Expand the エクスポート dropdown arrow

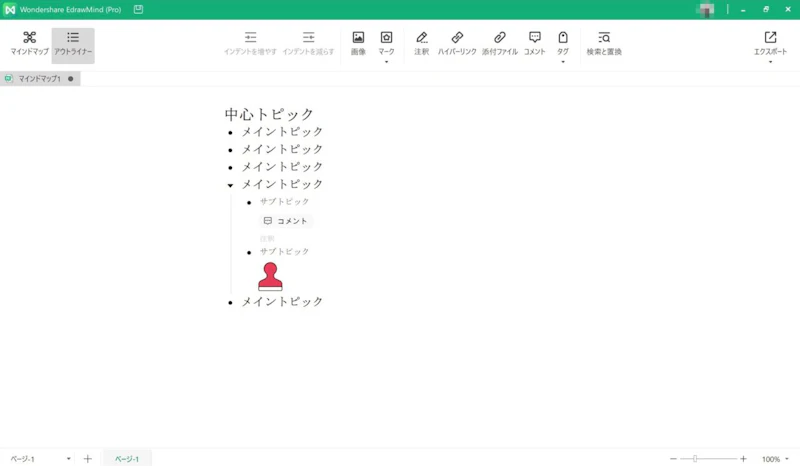pyautogui.click(x=770, y=62)
